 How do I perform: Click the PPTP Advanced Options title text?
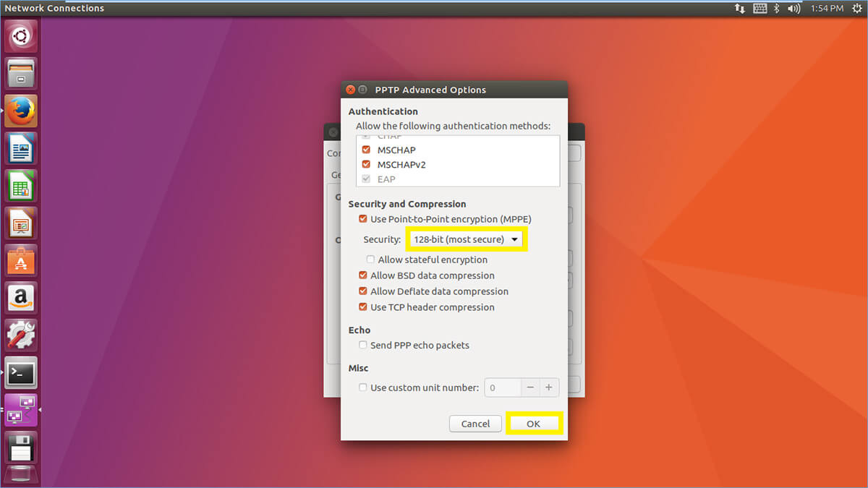coord(430,90)
